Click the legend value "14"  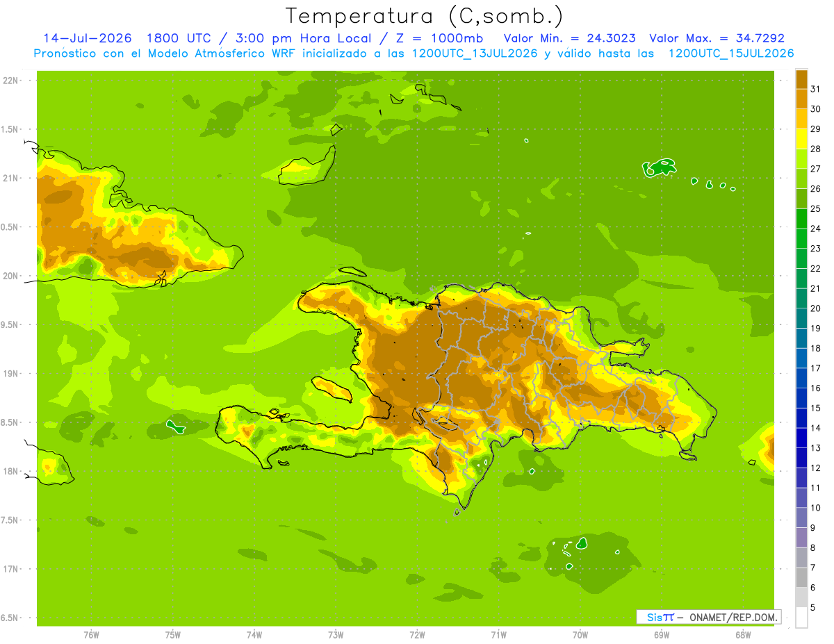coord(815,428)
